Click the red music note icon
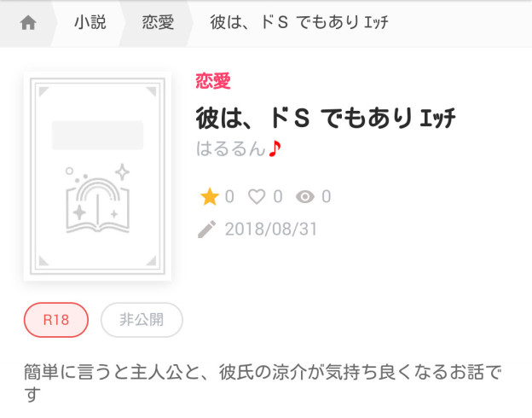The width and height of the screenshot is (532, 418). click(275, 148)
